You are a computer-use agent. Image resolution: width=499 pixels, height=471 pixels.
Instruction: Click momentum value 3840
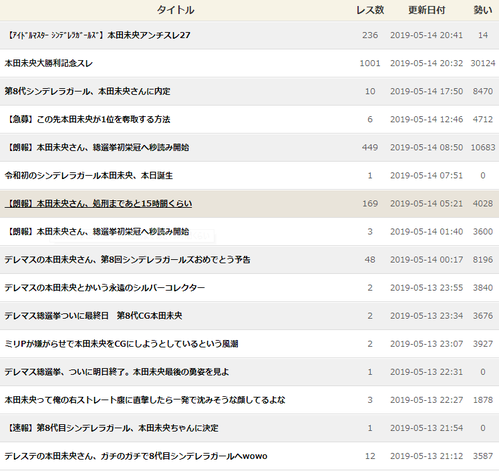point(483,287)
